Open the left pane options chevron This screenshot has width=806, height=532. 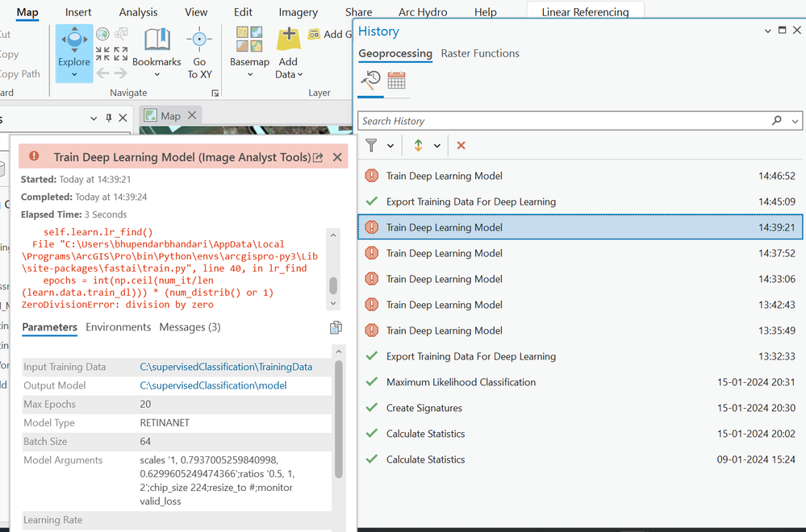tap(94, 118)
